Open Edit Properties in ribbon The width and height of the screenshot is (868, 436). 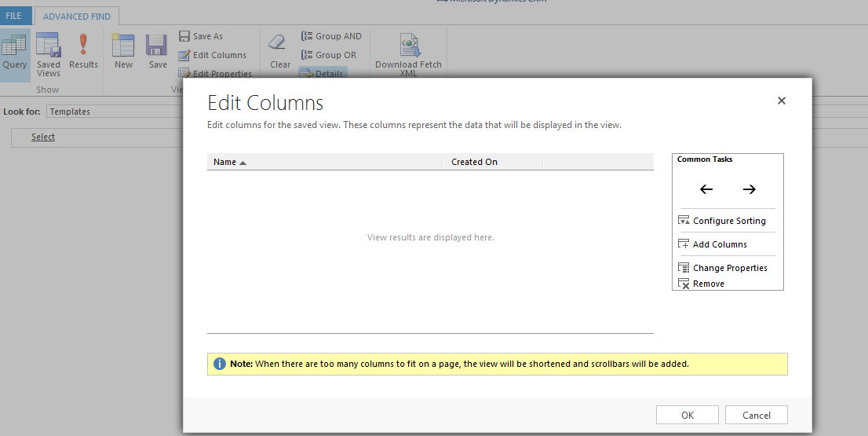click(x=215, y=73)
